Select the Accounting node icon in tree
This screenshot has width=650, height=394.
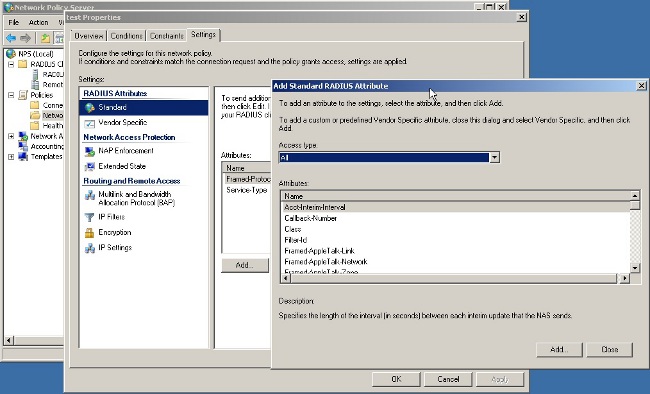coord(23,146)
